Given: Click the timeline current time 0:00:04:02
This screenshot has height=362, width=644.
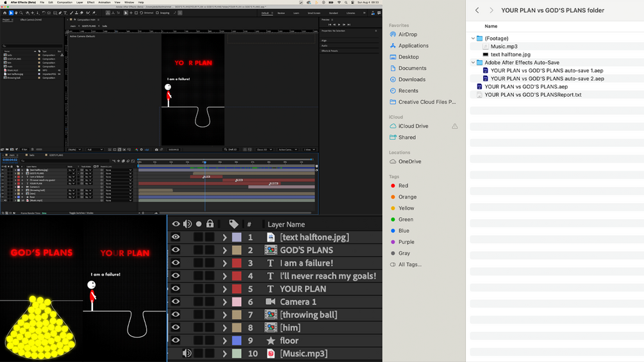Looking at the screenshot, I should (10, 160).
